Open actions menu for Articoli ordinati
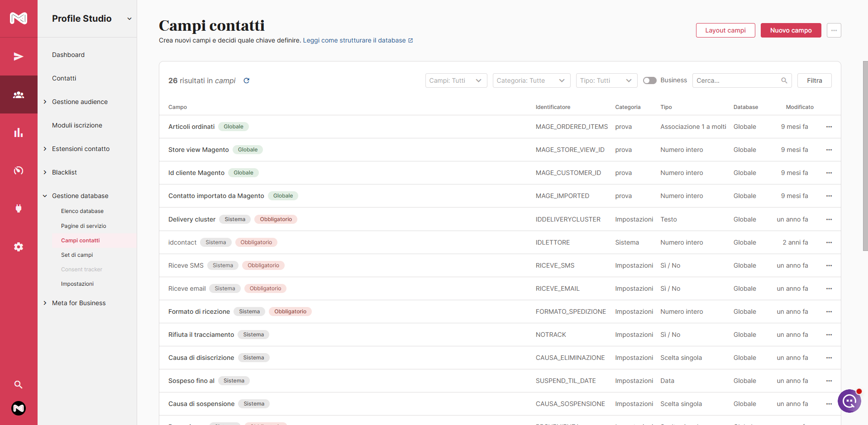The height and width of the screenshot is (425, 868). (x=829, y=127)
